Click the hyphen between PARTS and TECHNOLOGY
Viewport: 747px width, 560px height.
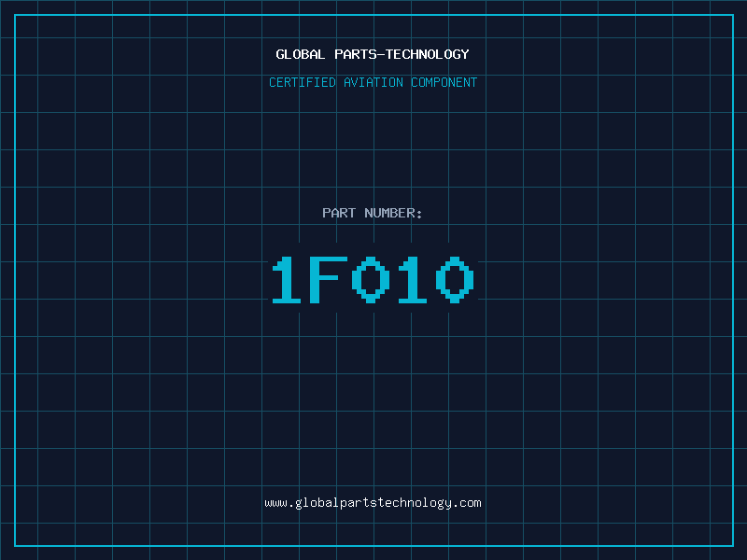click(381, 54)
